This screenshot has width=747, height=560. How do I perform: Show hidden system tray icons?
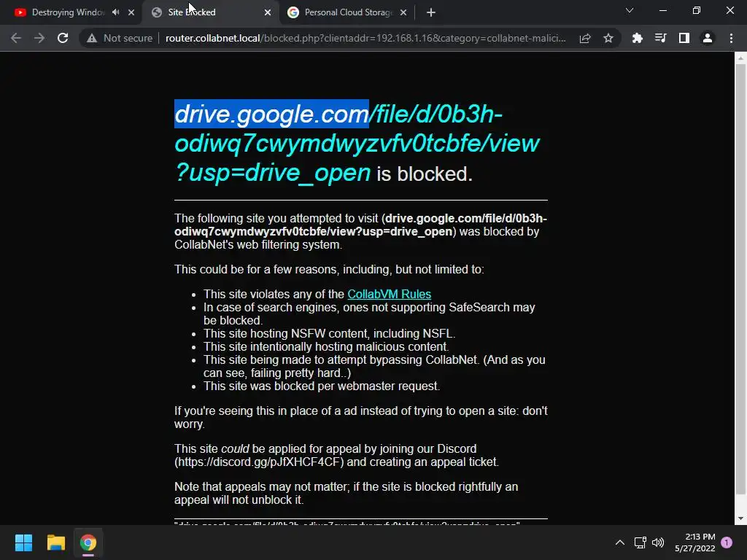coord(620,542)
